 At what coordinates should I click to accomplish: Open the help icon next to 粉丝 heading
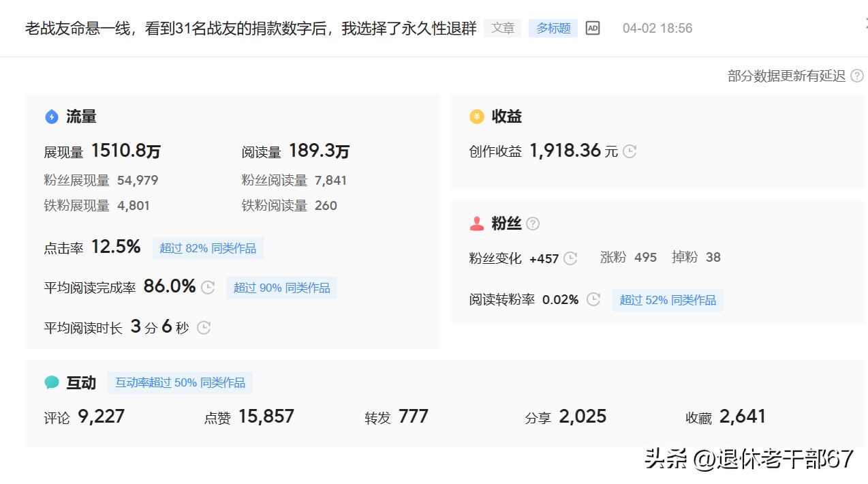533,223
